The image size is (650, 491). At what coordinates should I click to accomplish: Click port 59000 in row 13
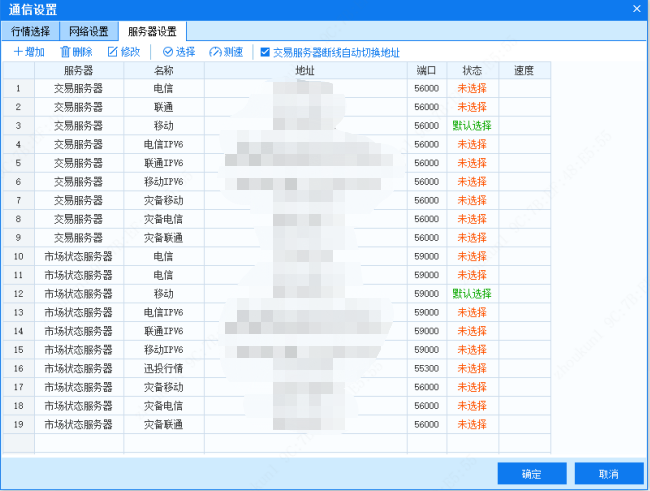(x=427, y=312)
